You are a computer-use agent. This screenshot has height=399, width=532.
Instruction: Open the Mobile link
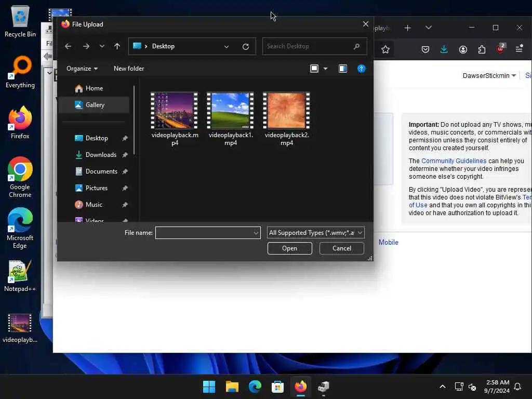tap(388, 242)
